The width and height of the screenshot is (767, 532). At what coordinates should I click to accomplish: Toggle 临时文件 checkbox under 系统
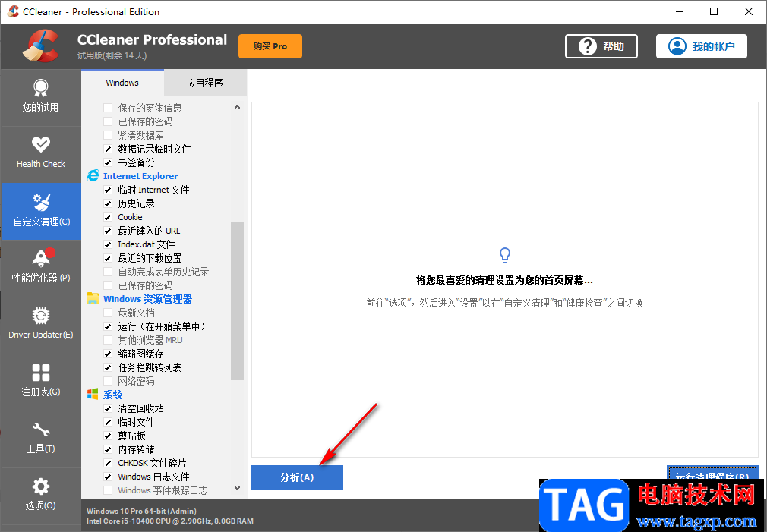(108, 422)
